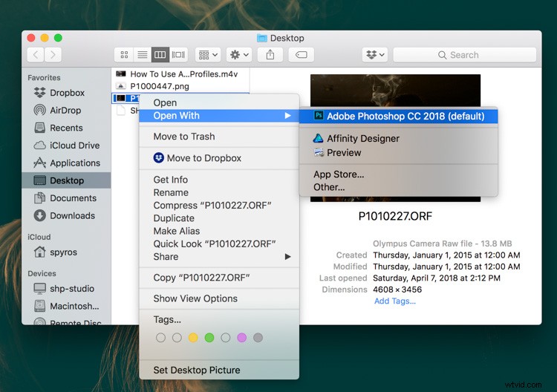Choose Set Desktop Picture menu item
557x392 pixels.
(x=197, y=370)
